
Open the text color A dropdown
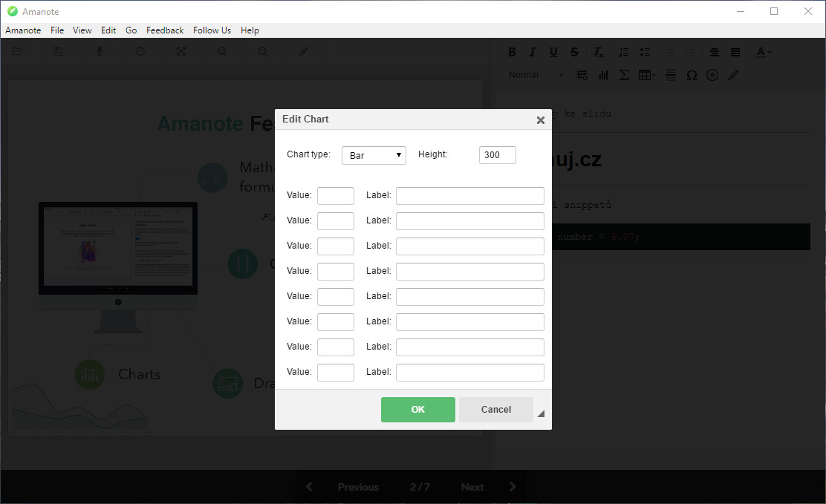pos(764,52)
